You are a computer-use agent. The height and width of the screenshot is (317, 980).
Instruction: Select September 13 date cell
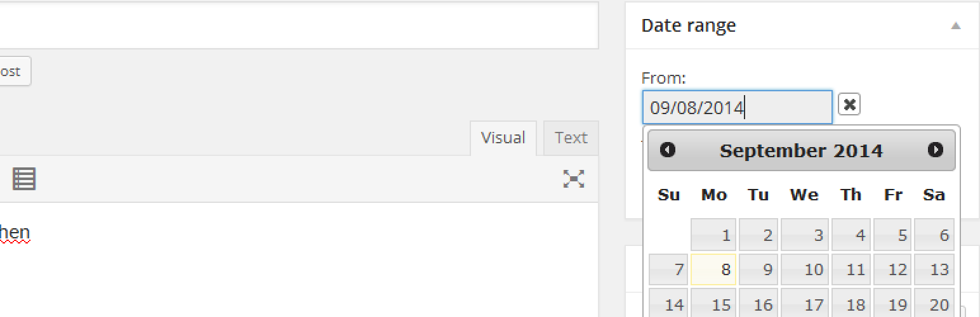pyautogui.click(x=934, y=269)
